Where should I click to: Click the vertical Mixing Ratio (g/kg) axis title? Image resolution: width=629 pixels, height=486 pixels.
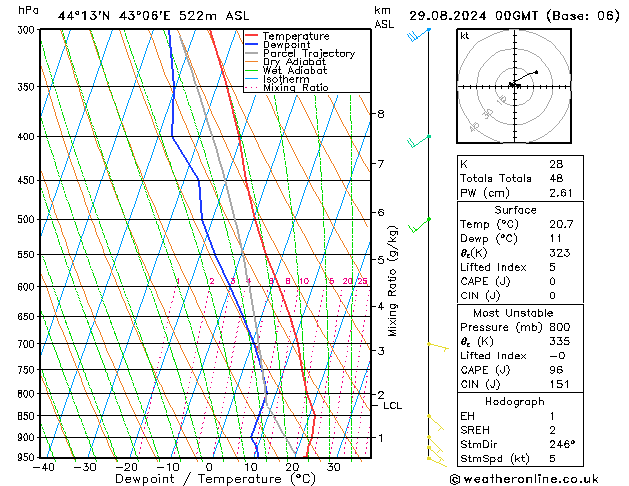coord(392,281)
